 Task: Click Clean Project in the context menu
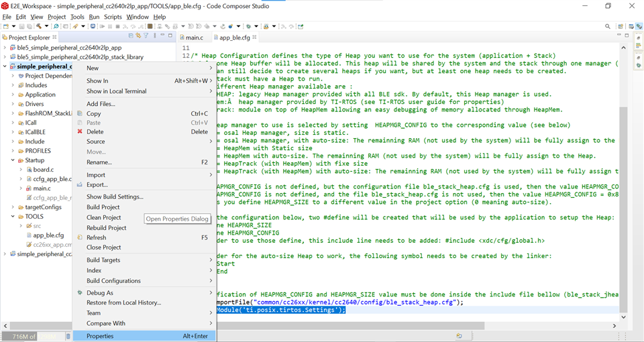pyautogui.click(x=144, y=217)
